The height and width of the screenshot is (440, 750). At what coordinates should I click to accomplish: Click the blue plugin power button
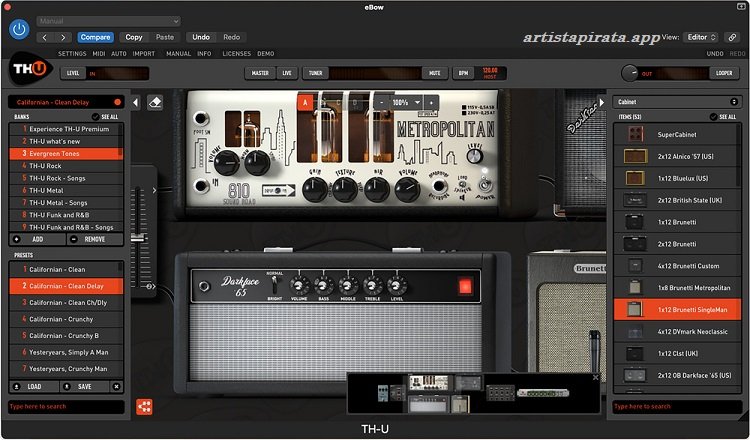pos(19,29)
